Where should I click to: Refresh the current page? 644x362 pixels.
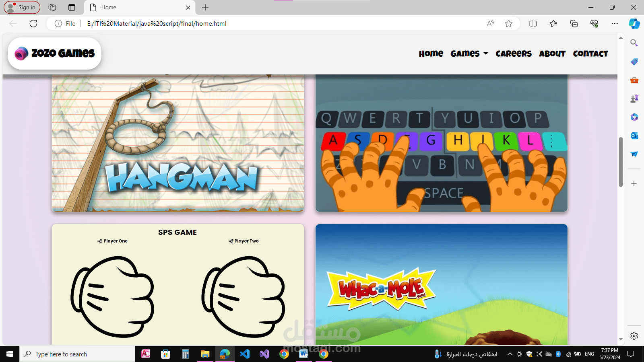pyautogui.click(x=33, y=23)
